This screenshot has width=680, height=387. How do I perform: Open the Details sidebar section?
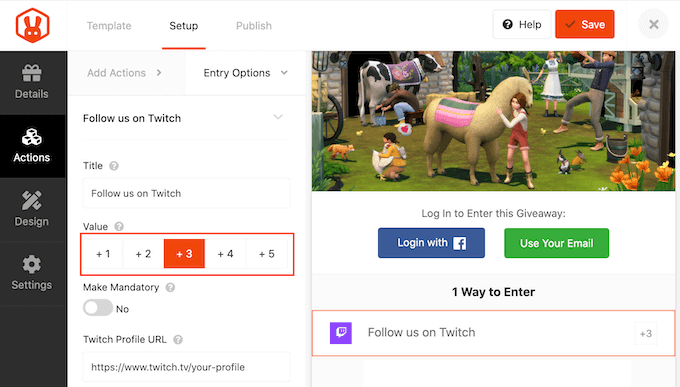coord(32,82)
